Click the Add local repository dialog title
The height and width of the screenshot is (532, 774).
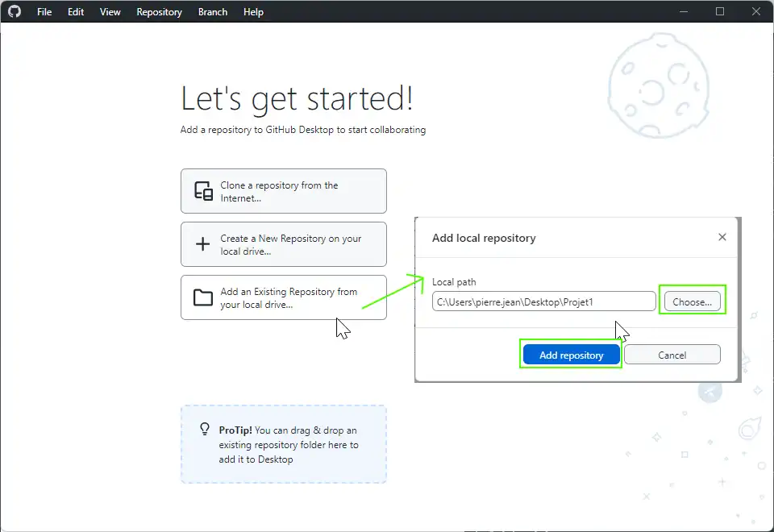pyautogui.click(x=484, y=238)
